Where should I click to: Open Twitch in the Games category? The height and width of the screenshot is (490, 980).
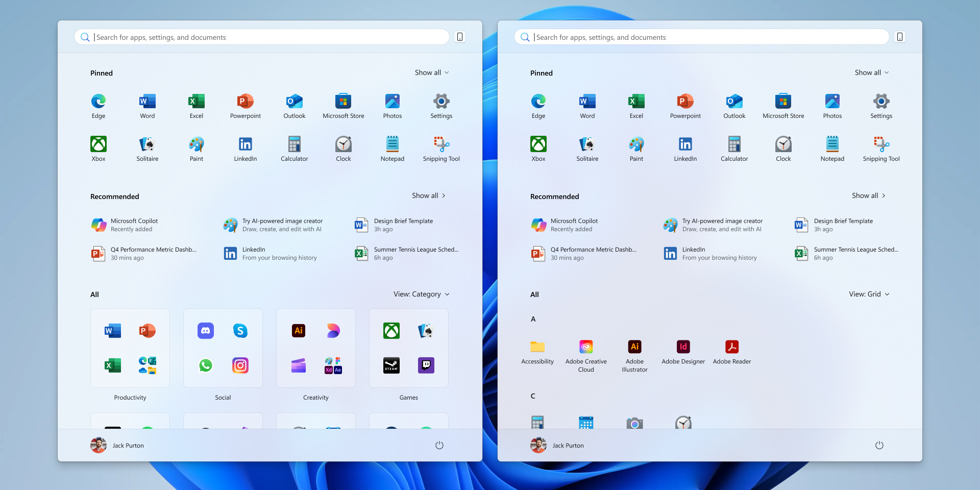coord(426,365)
